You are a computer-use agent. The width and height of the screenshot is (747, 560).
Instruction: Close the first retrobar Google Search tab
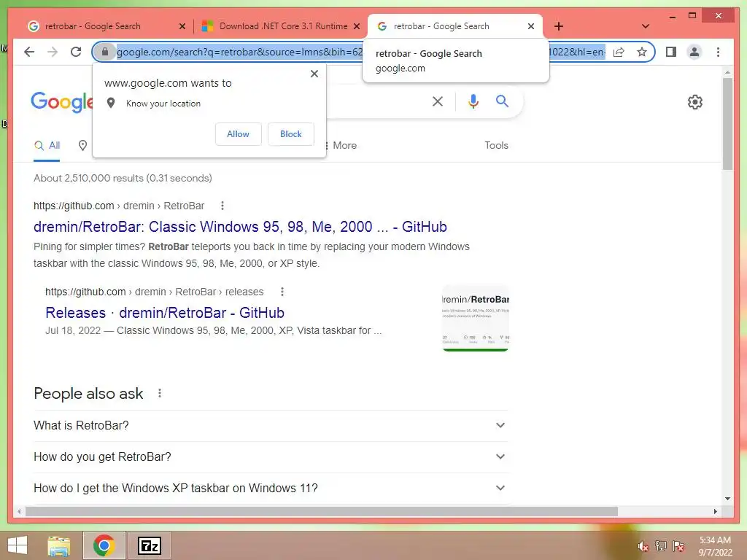pos(182,26)
